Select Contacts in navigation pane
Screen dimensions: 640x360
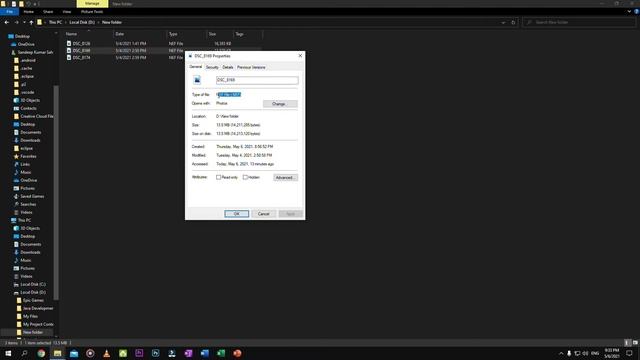pos(28,109)
